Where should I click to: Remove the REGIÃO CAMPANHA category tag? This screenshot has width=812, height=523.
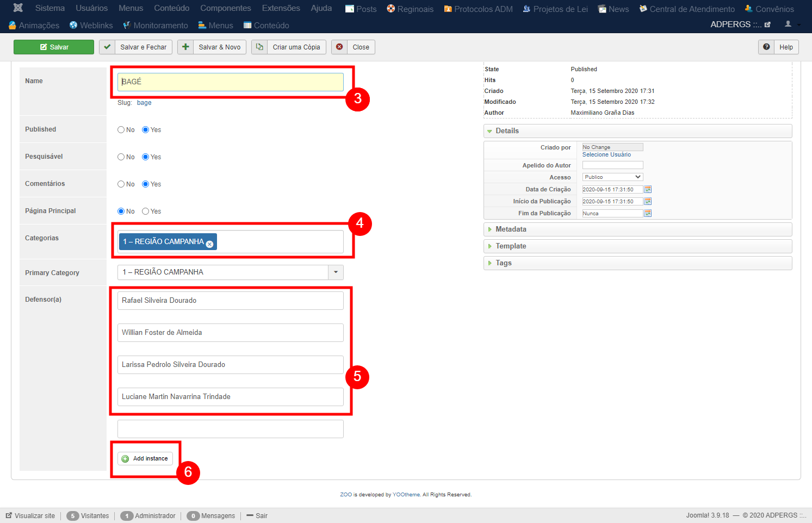pyautogui.click(x=209, y=244)
